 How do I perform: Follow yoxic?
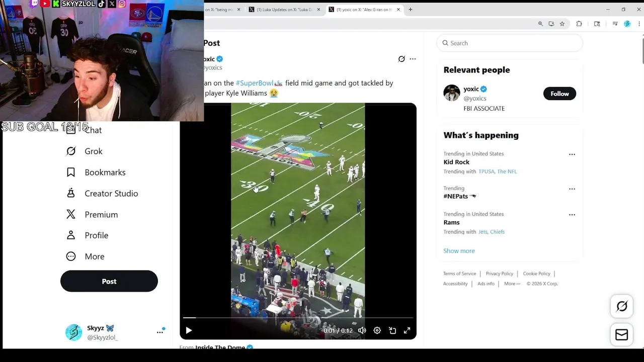(x=559, y=94)
